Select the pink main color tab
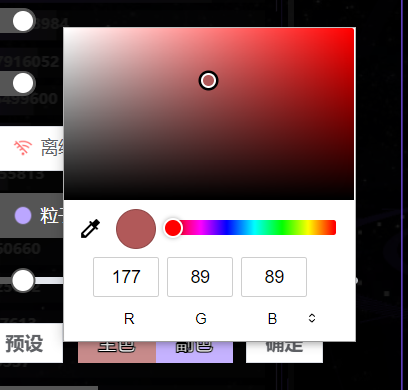 (117, 352)
